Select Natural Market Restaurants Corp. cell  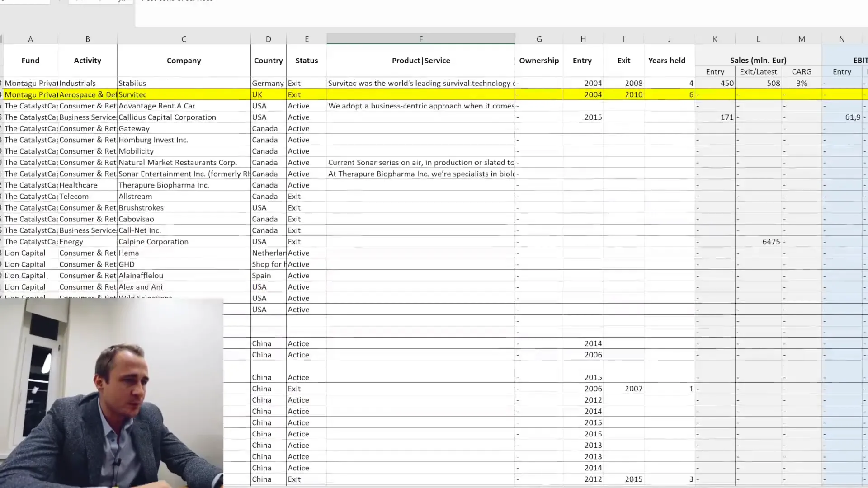[184, 162]
